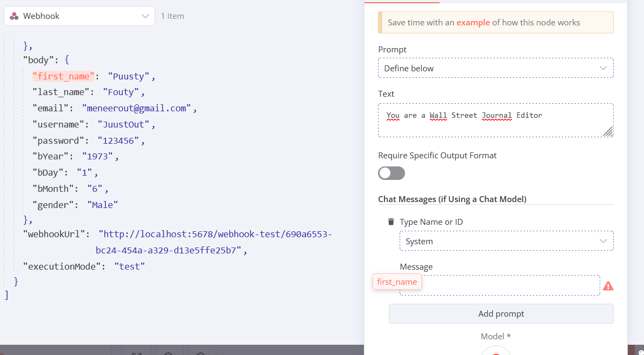Screen dimensions: 644x355
Task: Click the "Male" value
Action: (x=103, y=205)
